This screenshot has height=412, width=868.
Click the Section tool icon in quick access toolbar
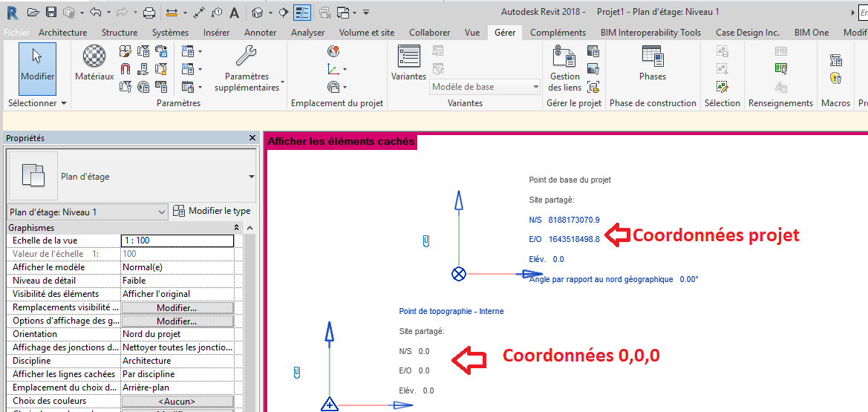tap(284, 12)
